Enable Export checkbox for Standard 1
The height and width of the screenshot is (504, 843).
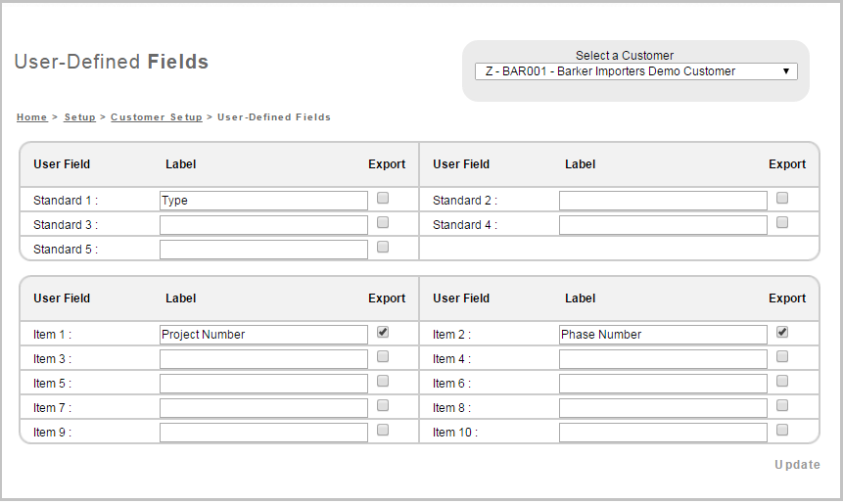[x=383, y=198]
